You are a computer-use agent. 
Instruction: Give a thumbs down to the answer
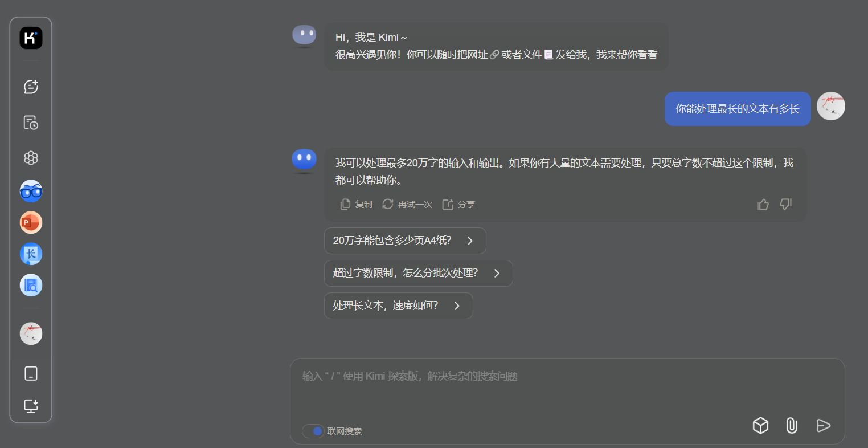click(786, 204)
